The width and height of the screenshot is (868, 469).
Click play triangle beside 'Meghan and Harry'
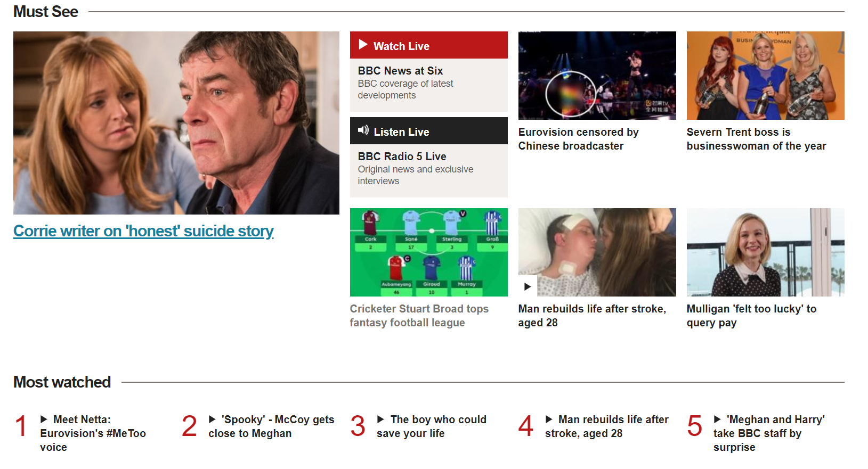717,419
